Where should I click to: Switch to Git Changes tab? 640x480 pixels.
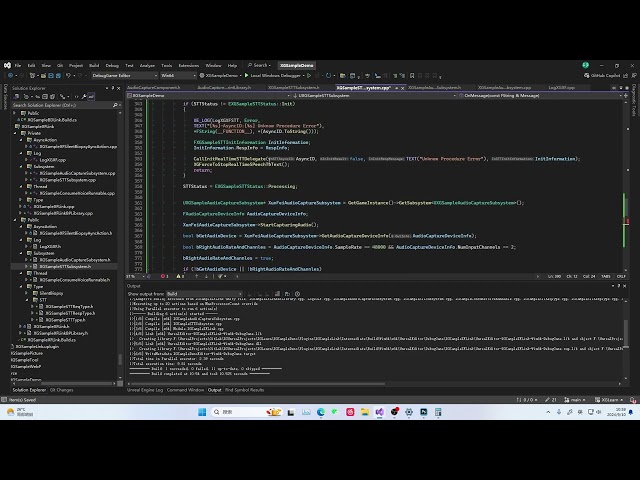[61, 390]
